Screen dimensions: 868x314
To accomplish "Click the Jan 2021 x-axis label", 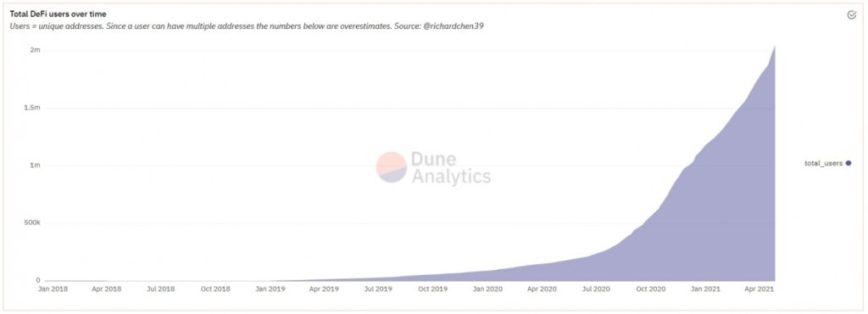I will [706, 289].
